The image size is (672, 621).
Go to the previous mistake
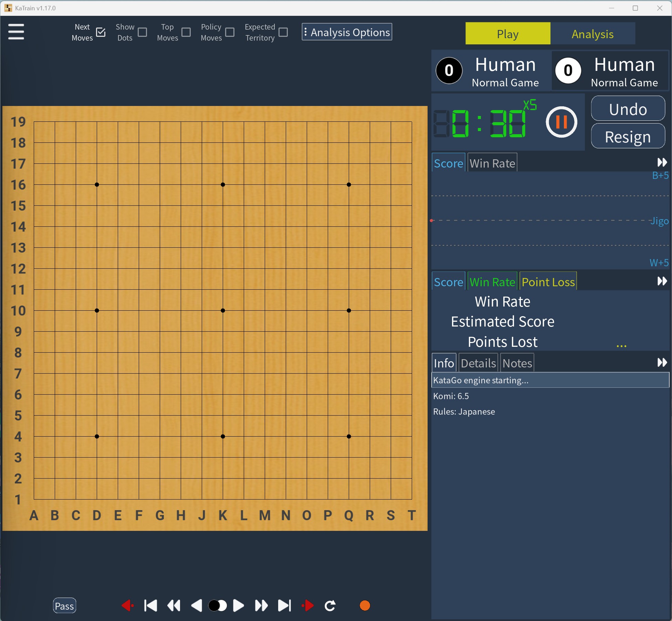128,606
